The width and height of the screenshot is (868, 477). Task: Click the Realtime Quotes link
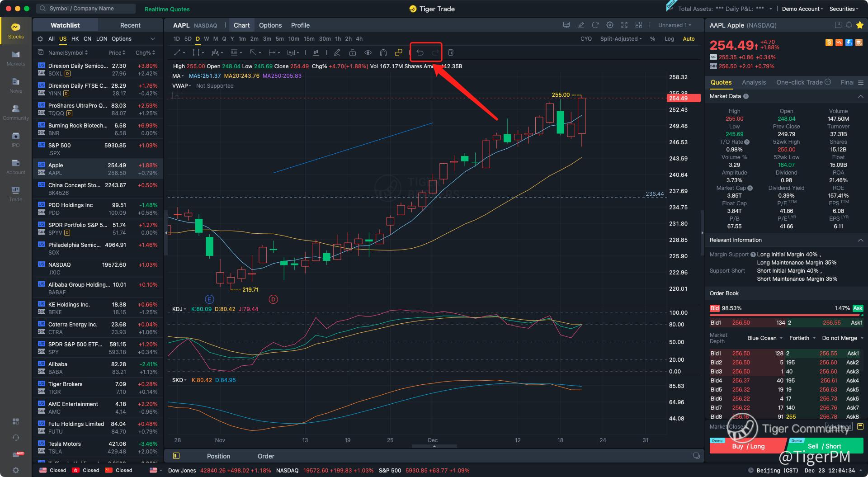[x=167, y=9]
